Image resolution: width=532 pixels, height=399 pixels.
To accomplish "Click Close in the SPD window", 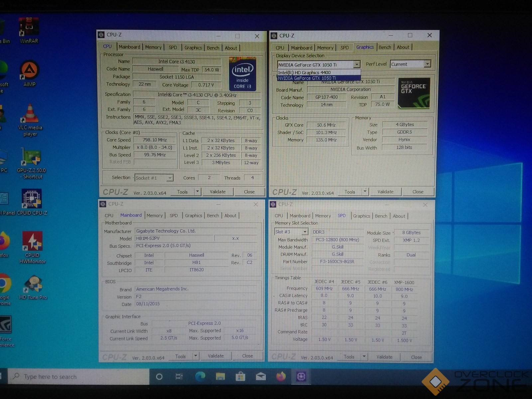I will coord(416,357).
